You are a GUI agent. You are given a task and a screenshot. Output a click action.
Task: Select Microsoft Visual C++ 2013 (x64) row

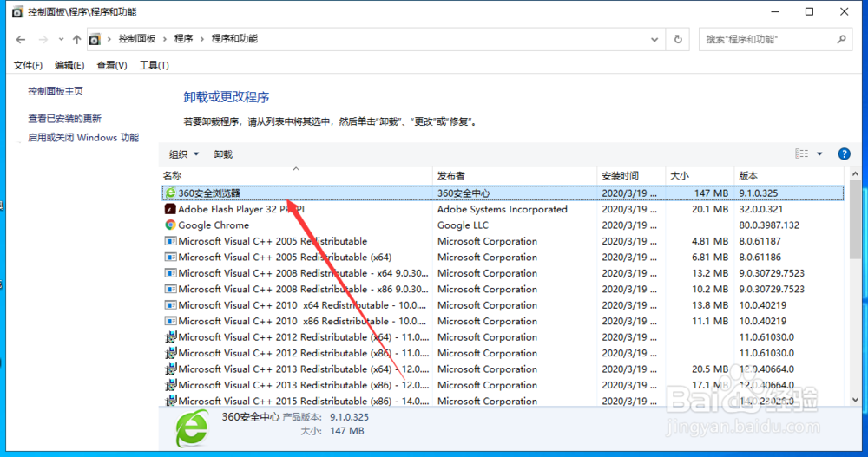(503, 369)
